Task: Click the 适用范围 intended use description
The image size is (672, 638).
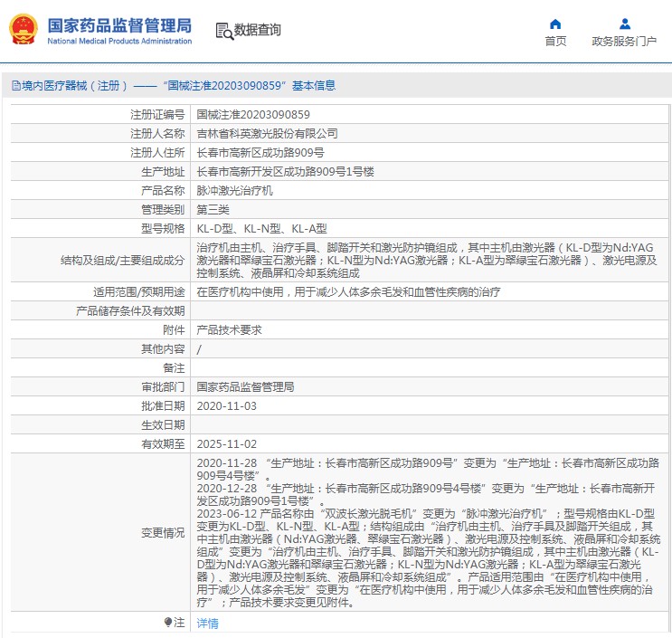Action: (348, 292)
